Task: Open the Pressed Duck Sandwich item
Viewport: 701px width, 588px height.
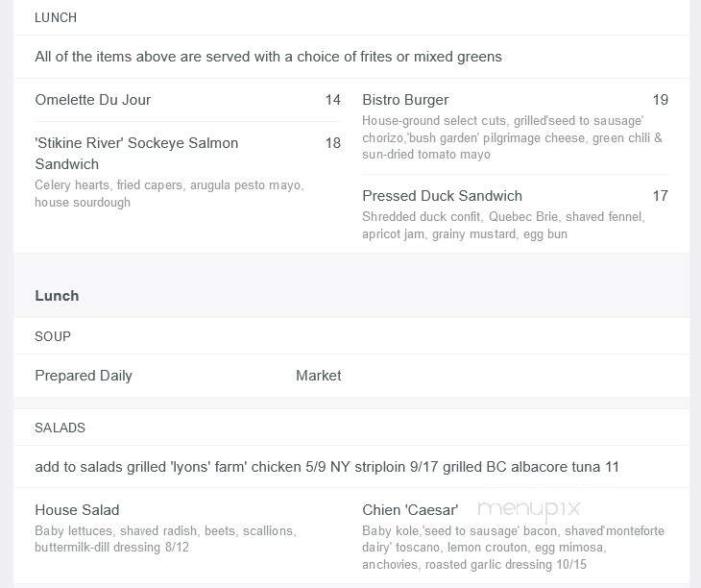Action: point(442,196)
